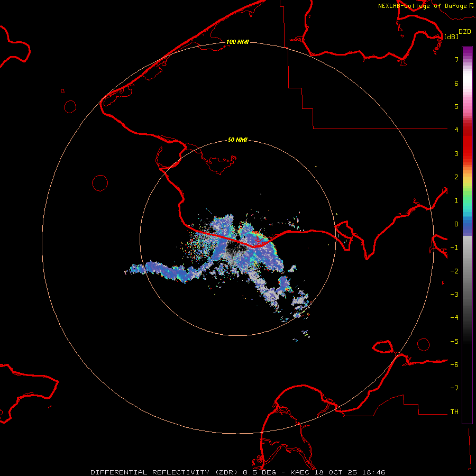Click the -5 dB value on color scale
This screenshot has width=476, height=476.
point(454,342)
